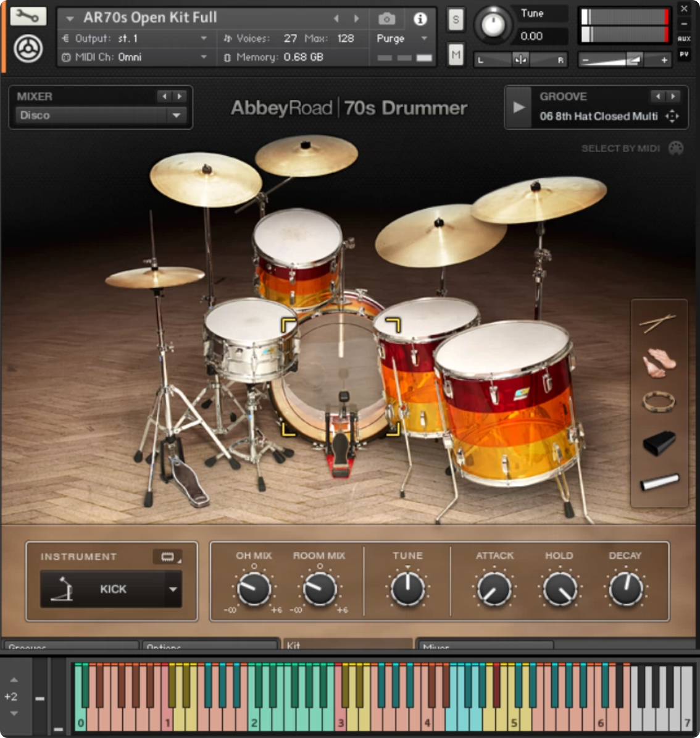Viewport: 700px width, 738px height.
Task: Toggle the Solo (S) button
Action: click(x=456, y=19)
